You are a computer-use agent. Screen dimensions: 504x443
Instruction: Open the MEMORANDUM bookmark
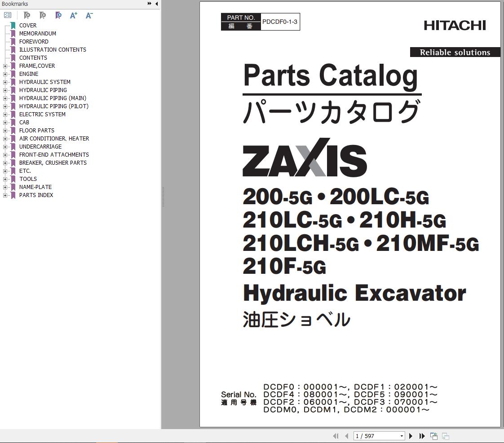coord(38,33)
